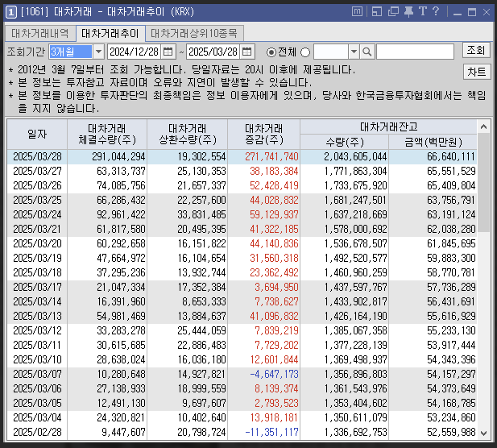Screen dimensions: 497x448
Task: Click the 대차거래 증감(주) column header
Action: pos(263,135)
